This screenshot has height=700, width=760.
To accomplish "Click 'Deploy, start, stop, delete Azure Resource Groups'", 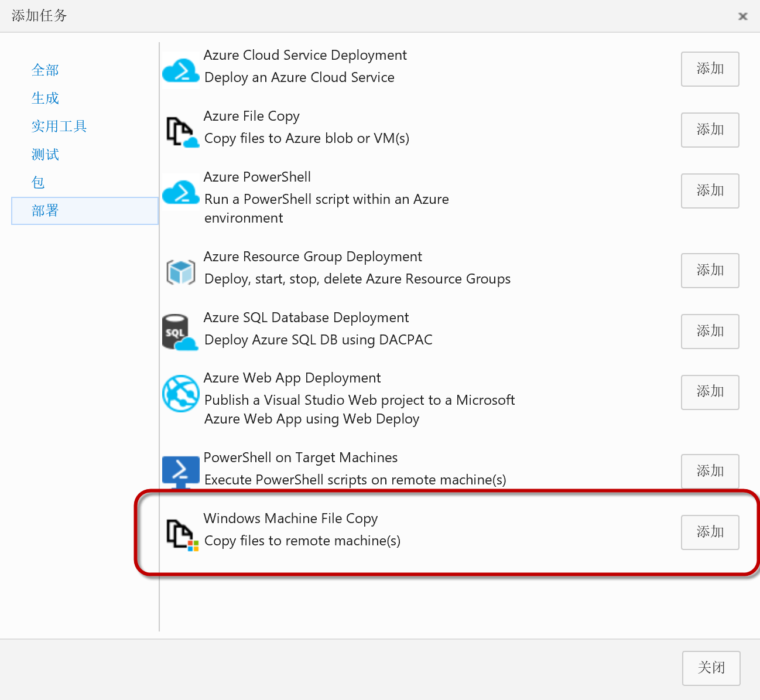I will tap(357, 279).
